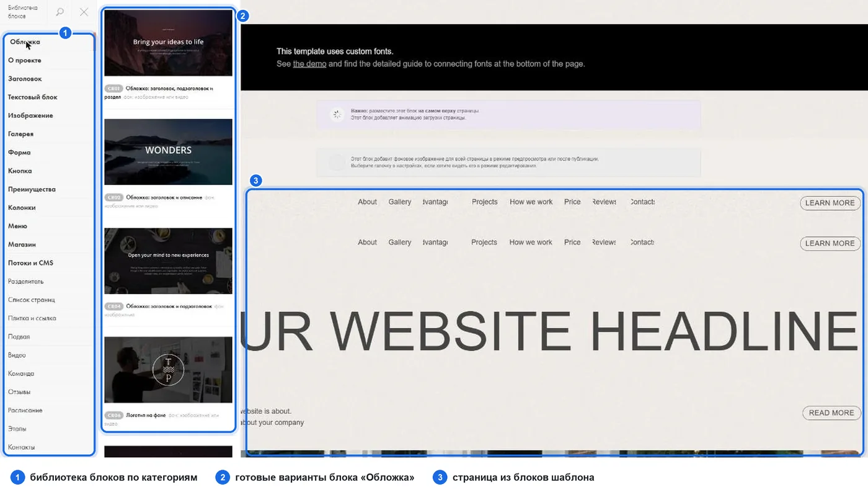
Task: Click the Price link in the top menu
Action: pyautogui.click(x=572, y=202)
